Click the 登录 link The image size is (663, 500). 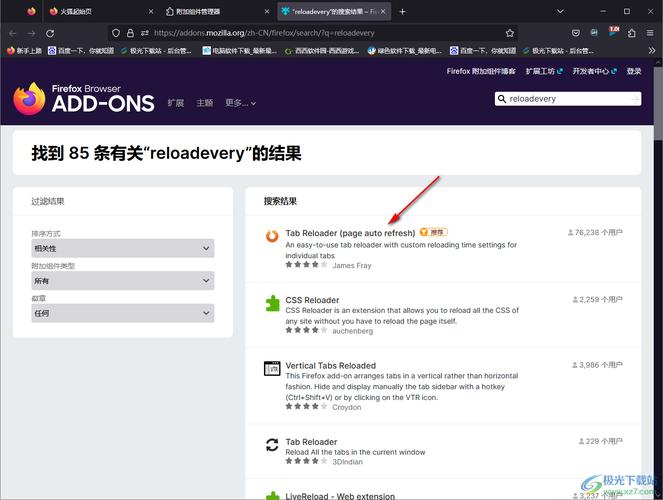pyautogui.click(x=634, y=71)
